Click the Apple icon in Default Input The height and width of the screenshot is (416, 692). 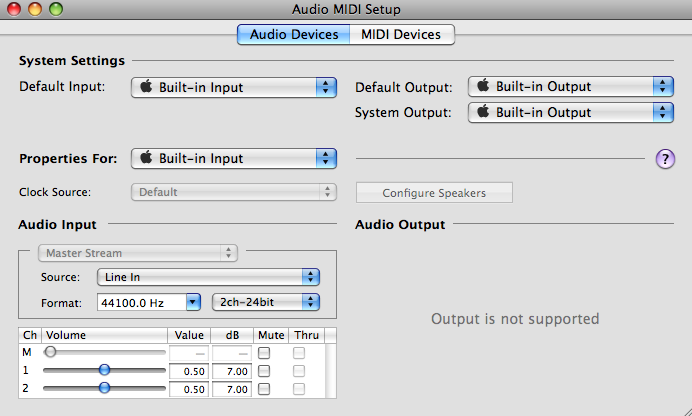coord(146,86)
